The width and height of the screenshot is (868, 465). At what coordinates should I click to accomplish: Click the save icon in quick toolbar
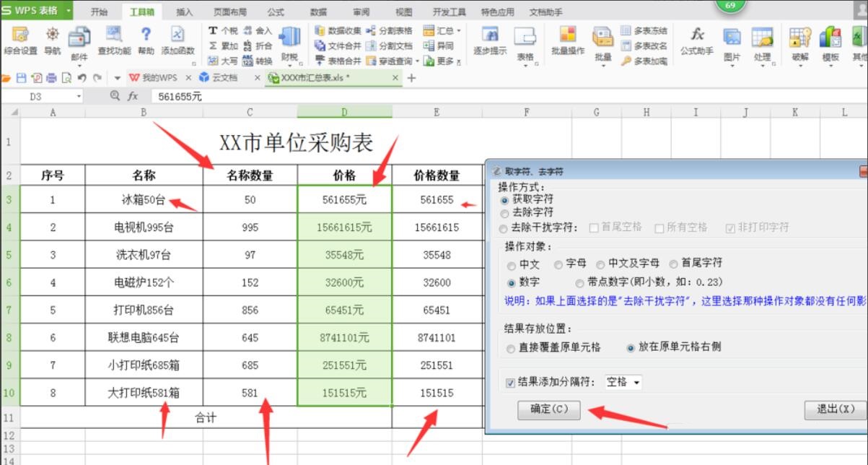21,78
